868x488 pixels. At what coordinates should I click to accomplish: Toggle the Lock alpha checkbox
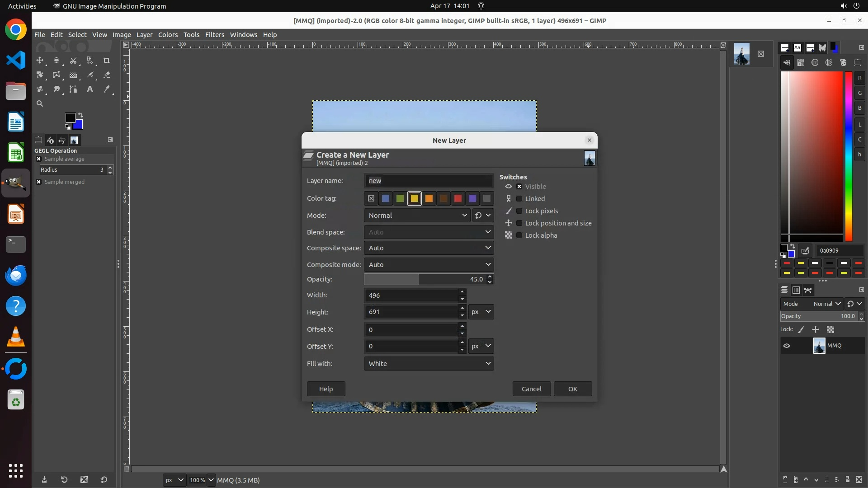[x=519, y=235]
